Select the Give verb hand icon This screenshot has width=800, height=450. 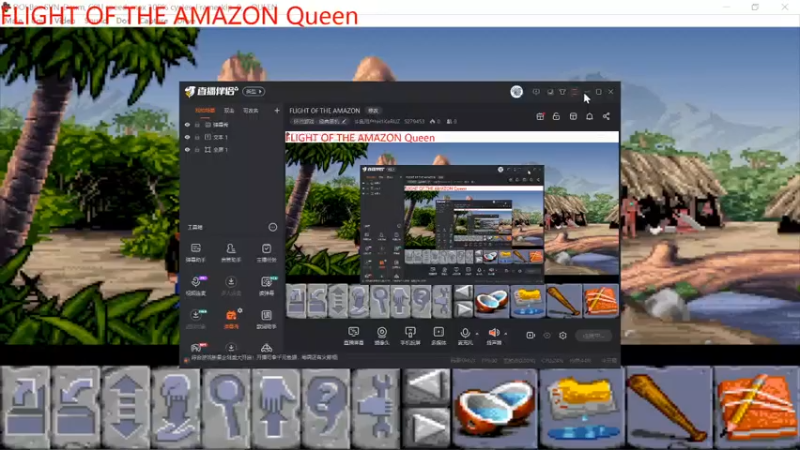(x=176, y=407)
